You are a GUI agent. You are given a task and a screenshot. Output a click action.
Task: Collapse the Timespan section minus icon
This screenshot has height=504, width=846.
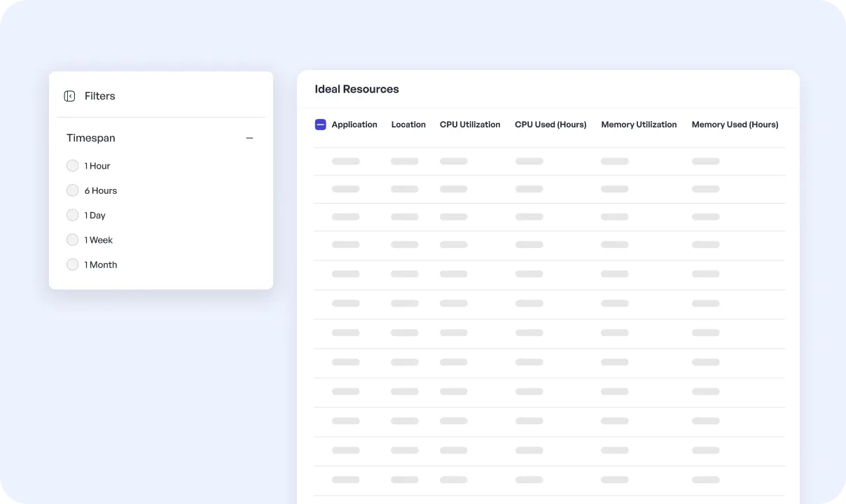point(249,139)
